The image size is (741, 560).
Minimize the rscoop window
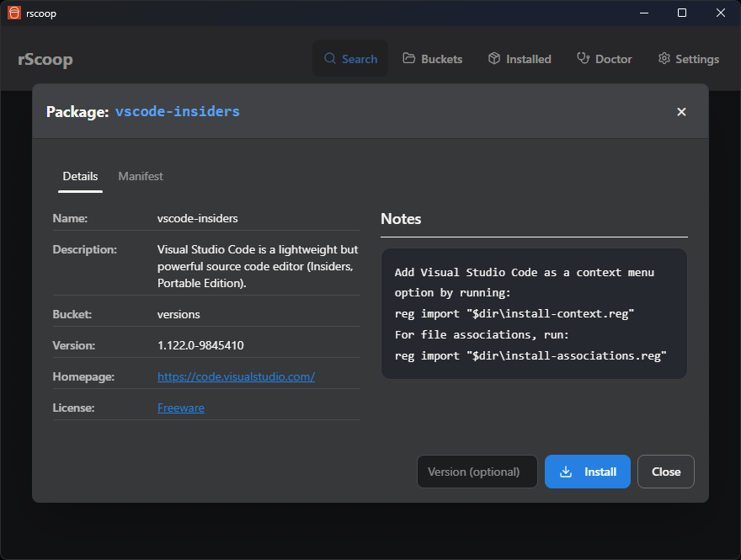[x=643, y=13]
